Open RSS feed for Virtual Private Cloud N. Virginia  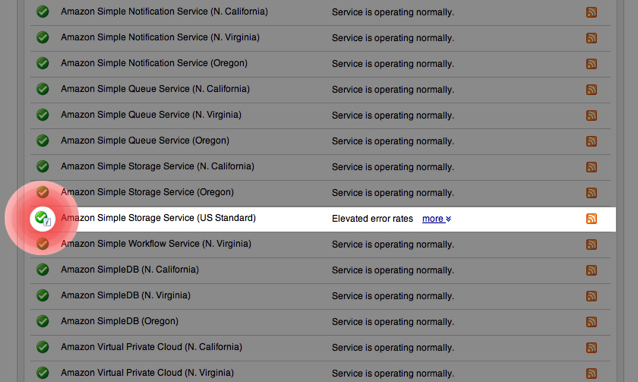(591, 373)
